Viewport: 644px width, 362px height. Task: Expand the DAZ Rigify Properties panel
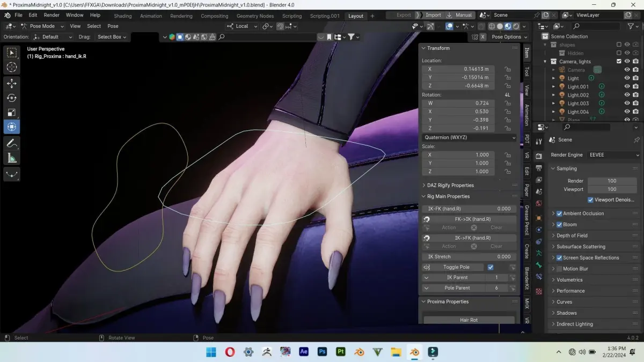click(x=450, y=186)
